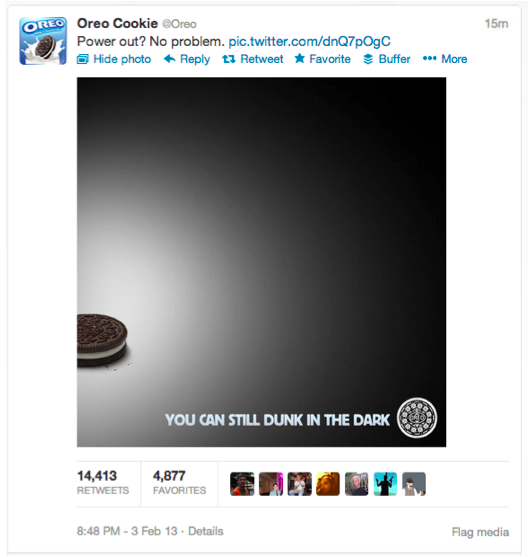View the 4,877 favorites list
The image size is (528, 557).
179,483
